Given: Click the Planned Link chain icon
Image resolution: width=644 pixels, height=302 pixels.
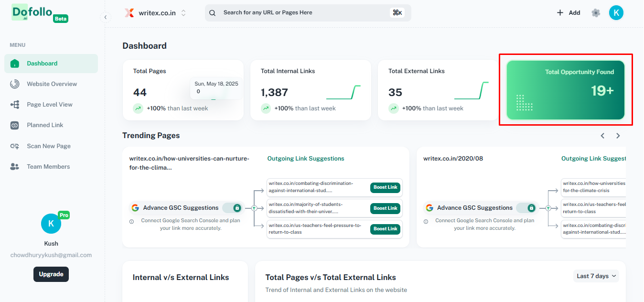Looking at the screenshot, I should pyautogui.click(x=15, y=125).
